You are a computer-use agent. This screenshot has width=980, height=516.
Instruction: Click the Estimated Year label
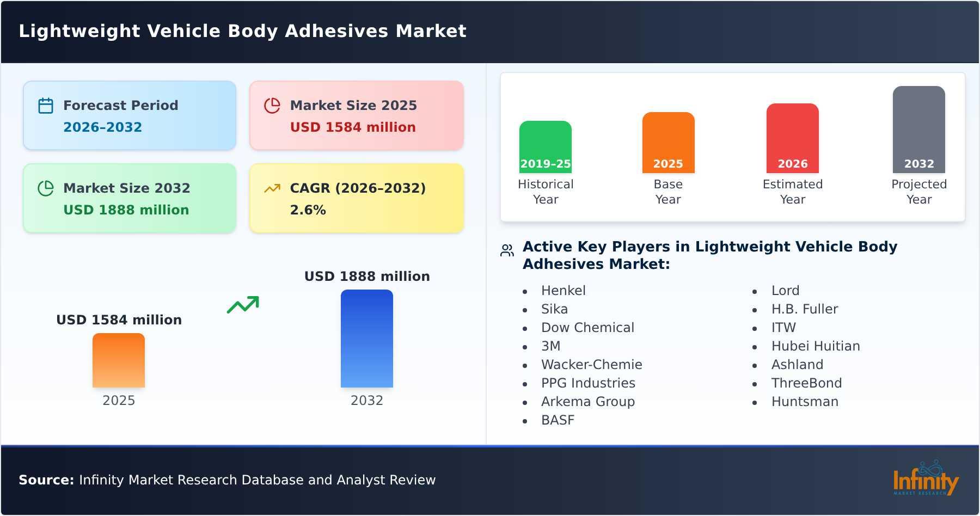click(793, 192)
